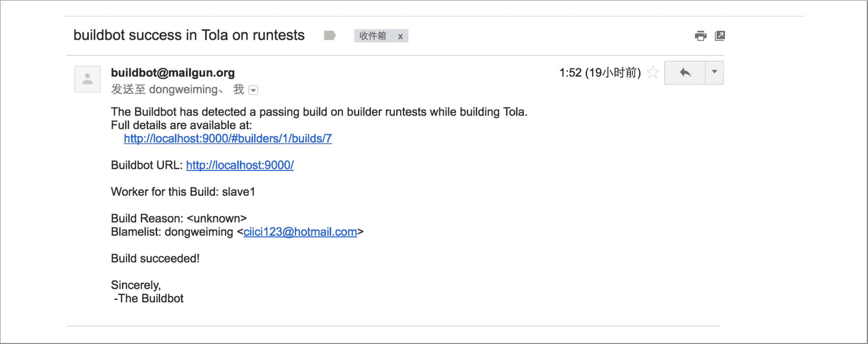Click the 收件箱 inbox label
Image resolution: width=868 pixels, height=344 pixels.
(373, 36)
